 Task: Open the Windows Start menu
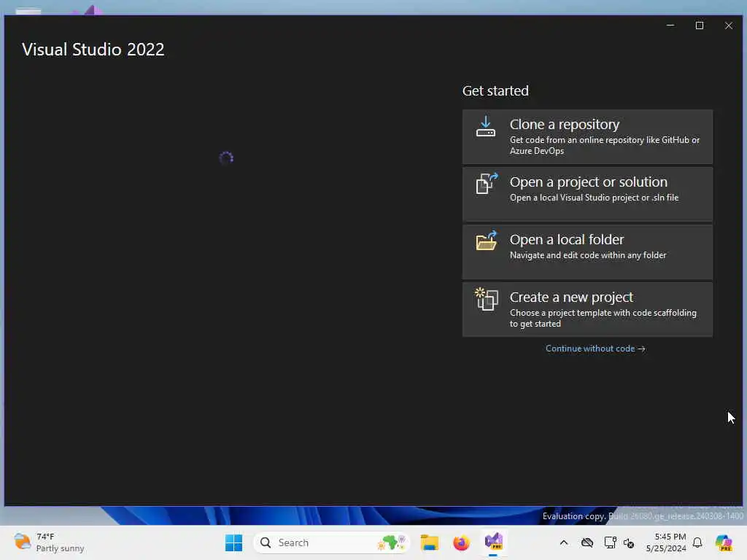click(x=233, y=542)
